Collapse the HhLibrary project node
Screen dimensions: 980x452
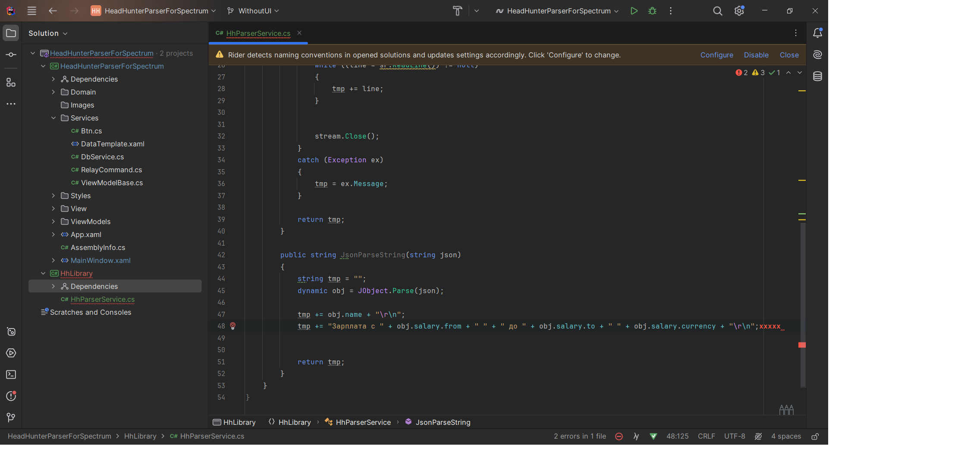pos(43,273)
